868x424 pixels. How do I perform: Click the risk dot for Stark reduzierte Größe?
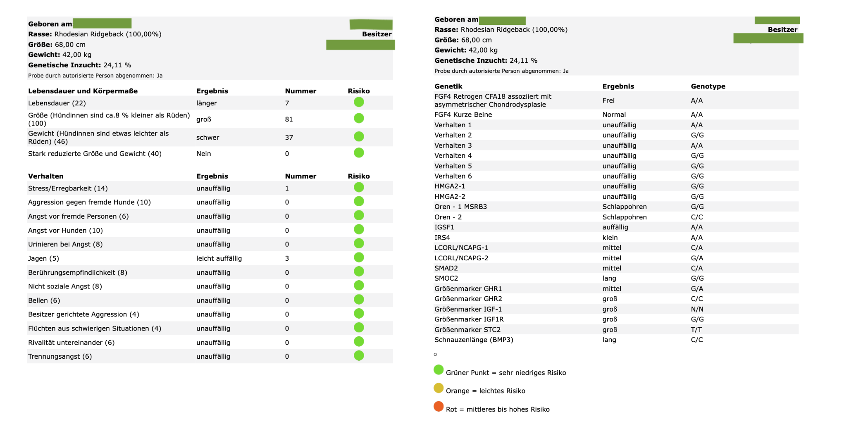click(x=359, y=153)
